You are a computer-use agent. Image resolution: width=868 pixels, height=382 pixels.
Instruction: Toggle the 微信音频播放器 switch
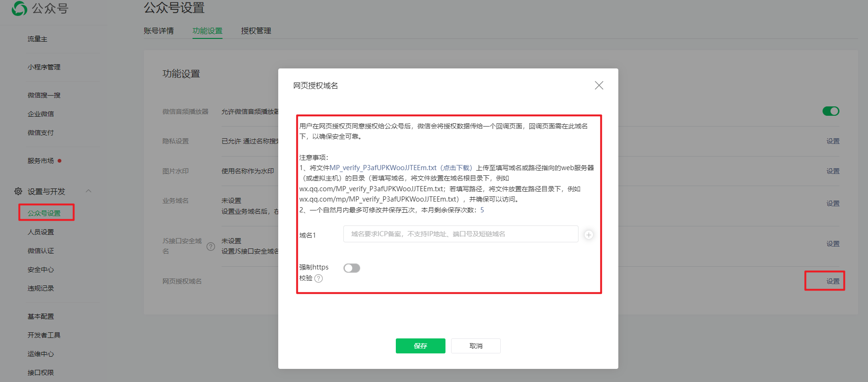pos(831,111)
